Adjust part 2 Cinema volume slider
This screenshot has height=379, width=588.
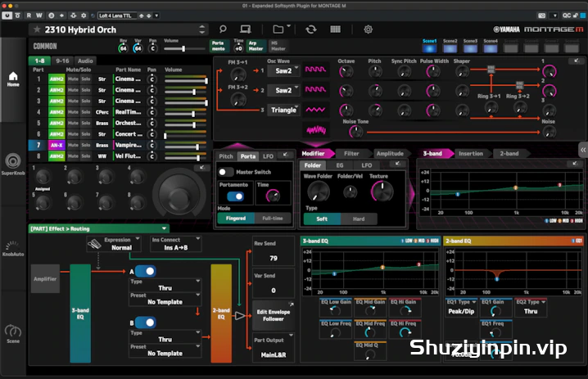(185, 92)
